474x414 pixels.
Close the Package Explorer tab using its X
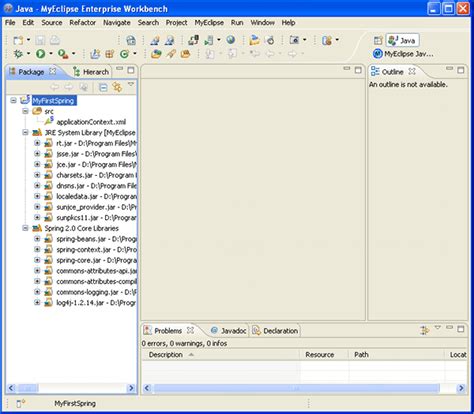tap(53, 71)
